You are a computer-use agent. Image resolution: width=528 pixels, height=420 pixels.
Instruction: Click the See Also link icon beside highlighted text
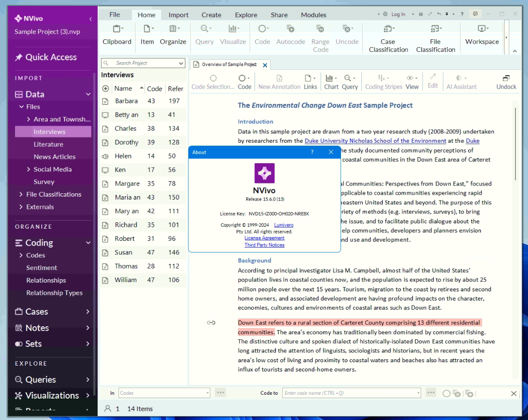coord(211,323)
